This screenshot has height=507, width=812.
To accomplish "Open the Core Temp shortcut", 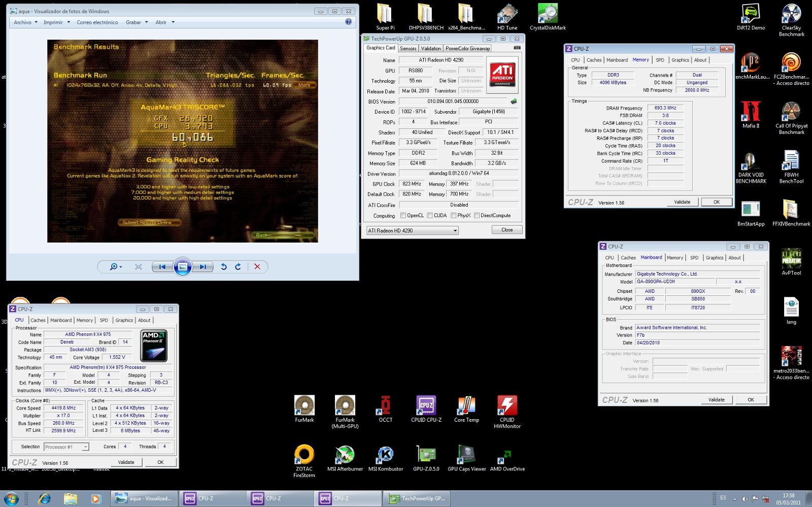I will (466, 405).
